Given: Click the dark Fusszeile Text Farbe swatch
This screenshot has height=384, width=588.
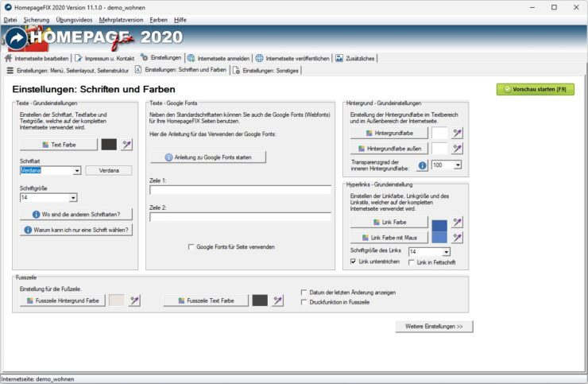Looking at the screenshot, I should pyautogui.click(x=260, y=301).
